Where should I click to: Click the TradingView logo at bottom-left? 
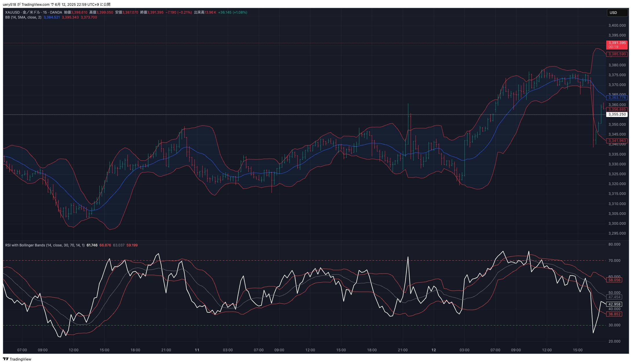pos(17,359)
